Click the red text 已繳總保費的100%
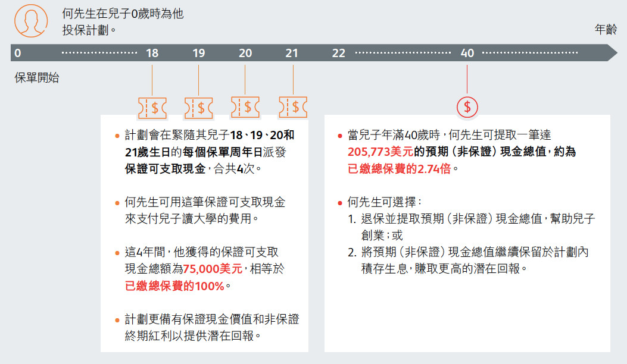This screenshot has height=364, width=627. pyautogui.click(x=174, y=285)
